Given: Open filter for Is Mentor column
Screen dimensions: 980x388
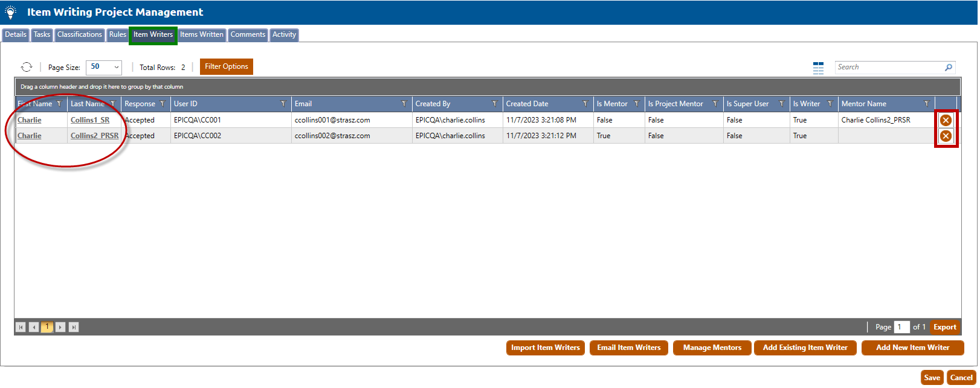Looking at the screenshot, I should click(636, 104).
